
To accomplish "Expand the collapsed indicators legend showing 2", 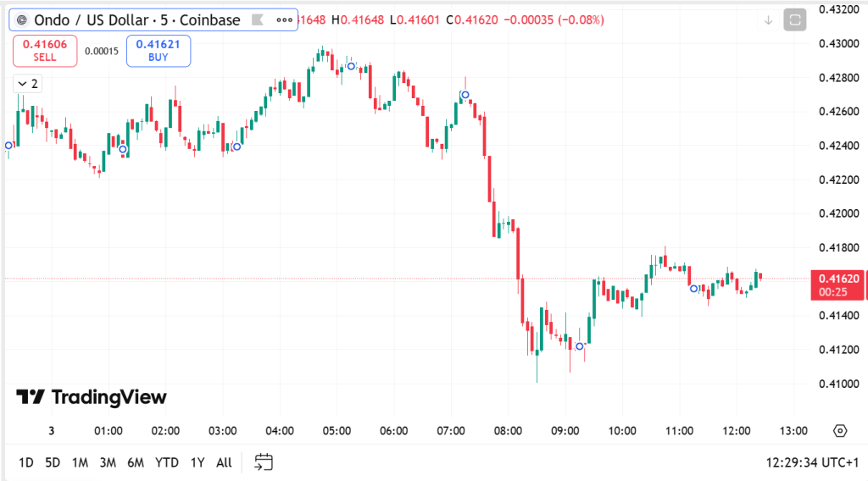I will (x=26, y=83).
